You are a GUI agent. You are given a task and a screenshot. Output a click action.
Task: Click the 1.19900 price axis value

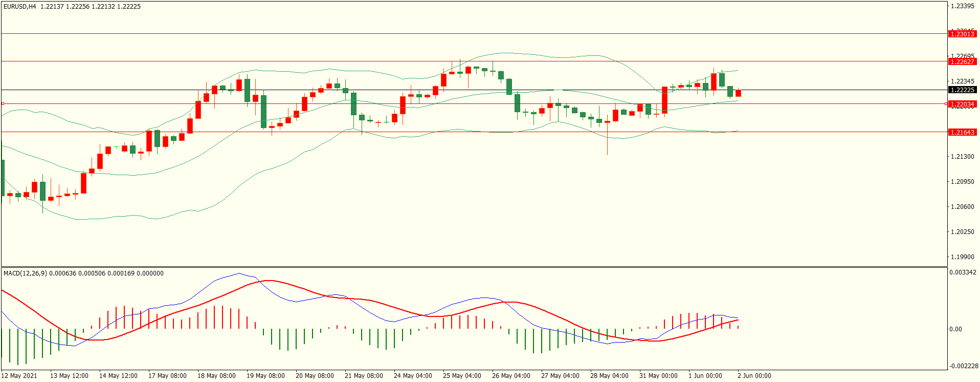tap(962, 257)
